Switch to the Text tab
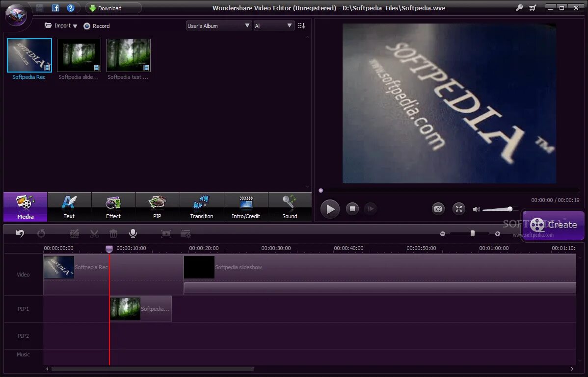Image resolution: width=588 pixels, height=377 pixels. tap(69, 207)
